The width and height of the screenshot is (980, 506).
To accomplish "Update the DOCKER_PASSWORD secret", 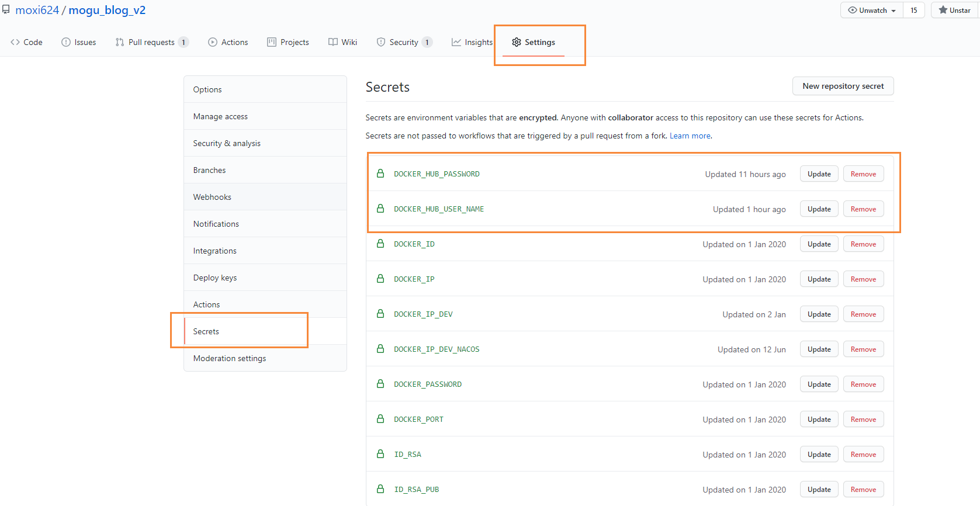I will 819,384.
